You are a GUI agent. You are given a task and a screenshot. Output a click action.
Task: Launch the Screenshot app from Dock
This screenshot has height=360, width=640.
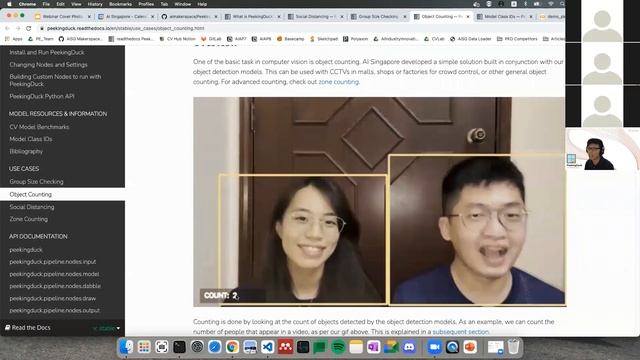coord(162,347)
